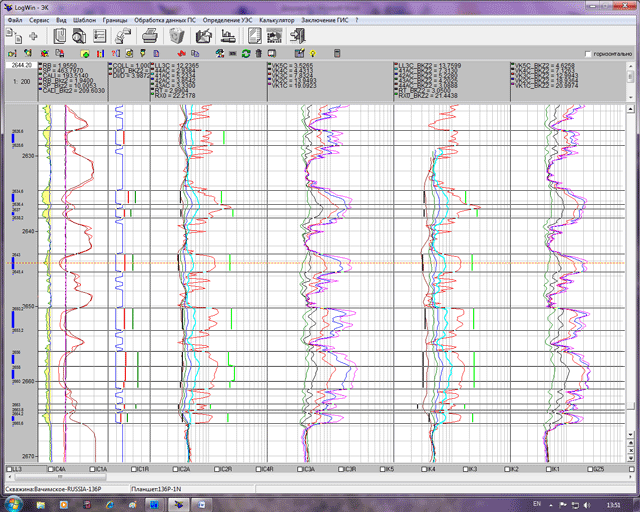The height and width of the screenshot is (512, 640).
Task: Click horizontal scrollbar left arrow
Action: (9, 476)
